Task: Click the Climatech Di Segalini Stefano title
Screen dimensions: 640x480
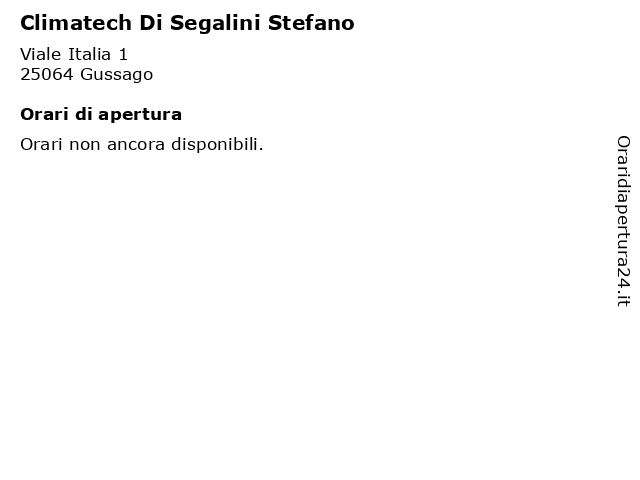Action: click(x=187, y=23)
